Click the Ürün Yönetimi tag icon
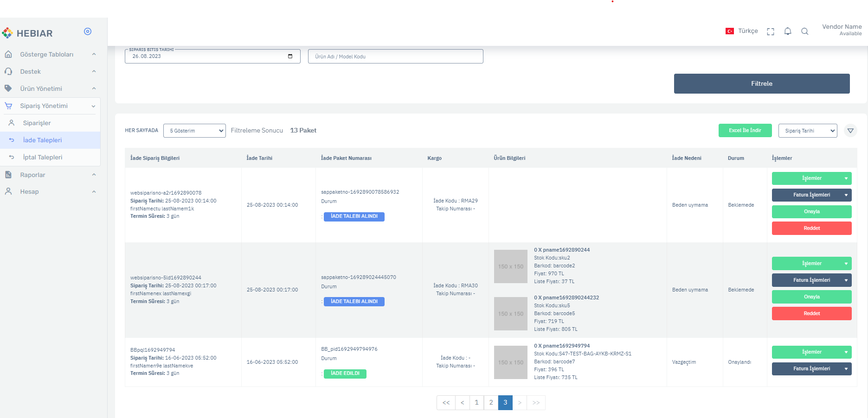This screenshot has height=418, width=868. pos(8,88)
